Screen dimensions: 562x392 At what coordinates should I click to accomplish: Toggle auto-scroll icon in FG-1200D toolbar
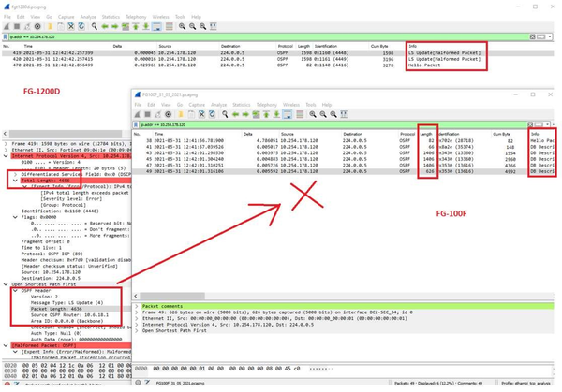(156, 26)
